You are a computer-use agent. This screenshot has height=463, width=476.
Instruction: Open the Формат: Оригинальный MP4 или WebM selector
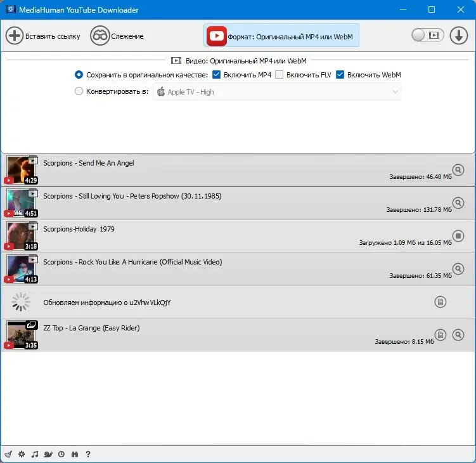tap(281, 36)
